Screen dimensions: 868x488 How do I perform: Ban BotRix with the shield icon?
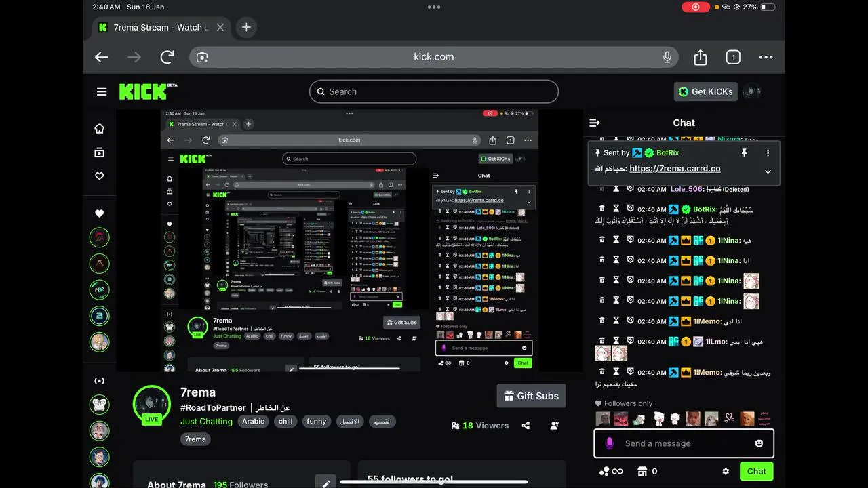pos(630,209)
